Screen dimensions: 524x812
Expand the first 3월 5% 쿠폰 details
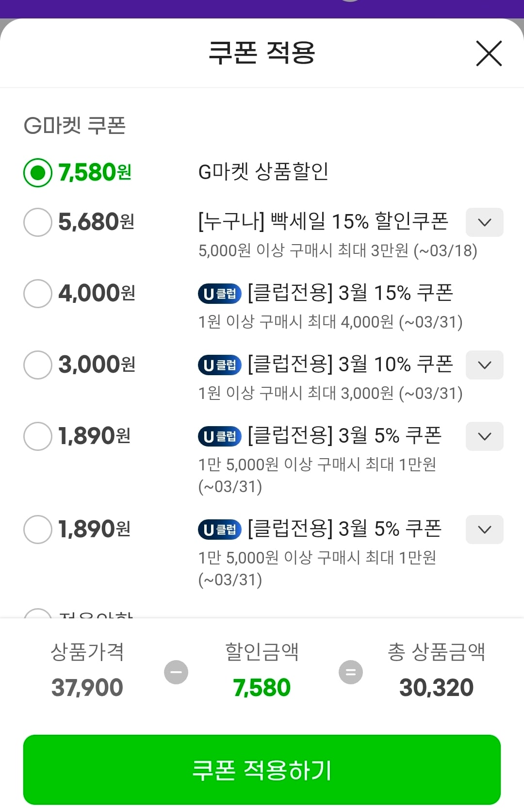point(484,436)
